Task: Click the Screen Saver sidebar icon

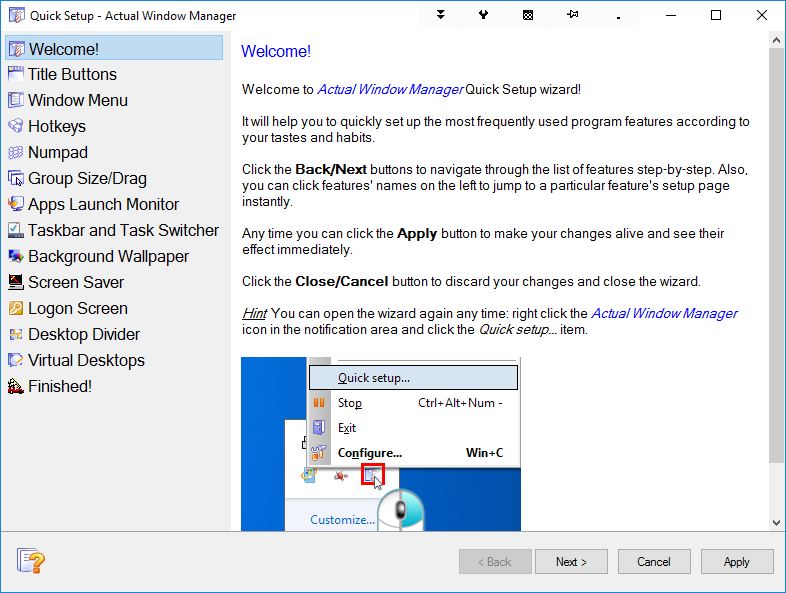Action: pos(16,282)
